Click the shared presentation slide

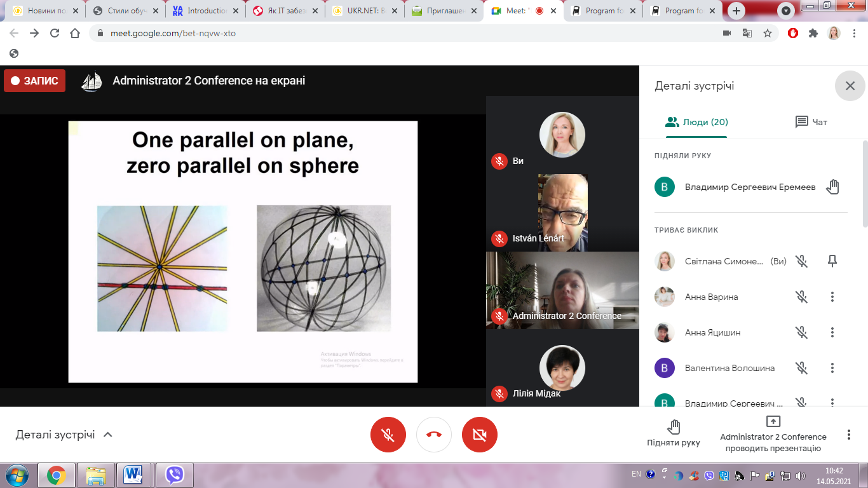click(x=243, y=252)
